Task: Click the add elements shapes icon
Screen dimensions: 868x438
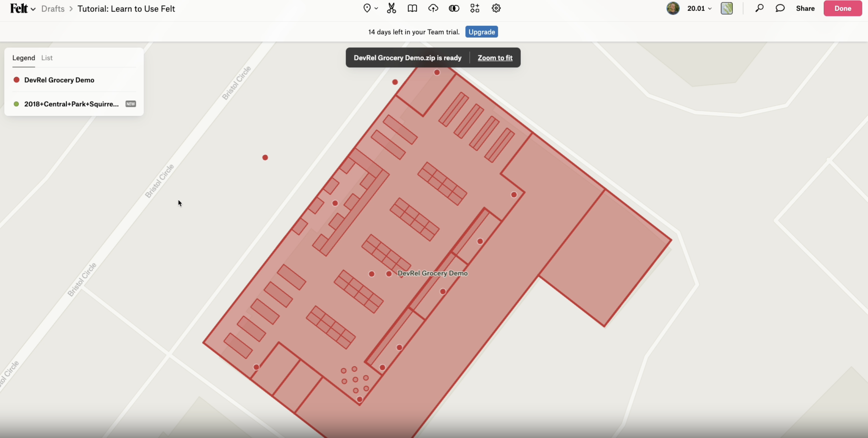Action: (475, 8)
